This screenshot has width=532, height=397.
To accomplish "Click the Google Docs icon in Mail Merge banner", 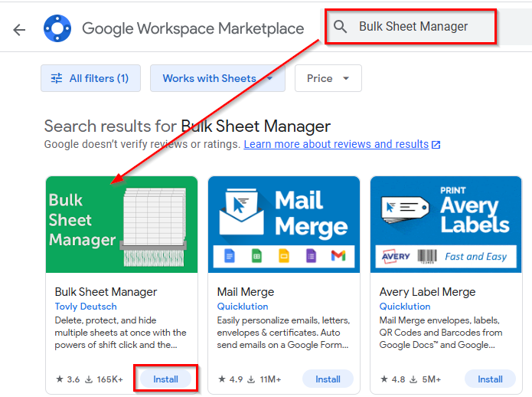I will [230, 256].
